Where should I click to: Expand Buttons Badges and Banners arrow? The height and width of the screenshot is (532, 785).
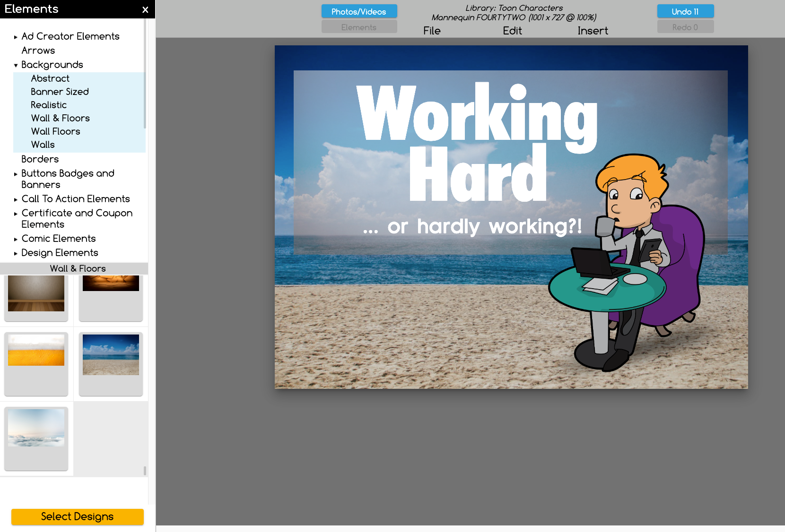16,174
